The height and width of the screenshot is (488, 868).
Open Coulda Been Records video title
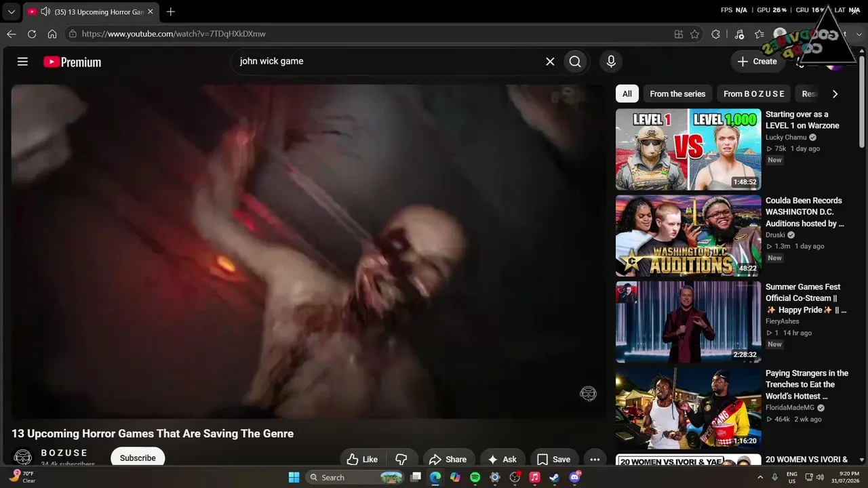804,212
